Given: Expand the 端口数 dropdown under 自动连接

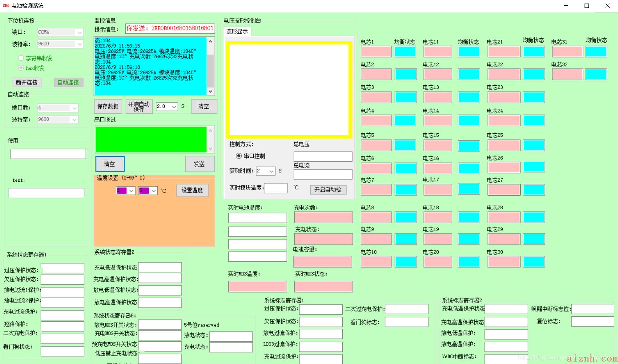Looking at the screenshot, I should (74, 108).
